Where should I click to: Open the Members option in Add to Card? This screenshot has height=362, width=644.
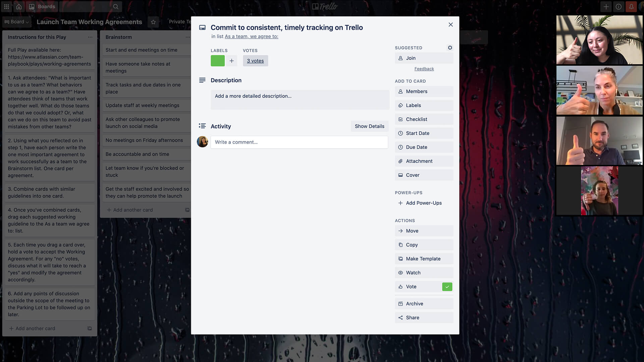[424, 91]
